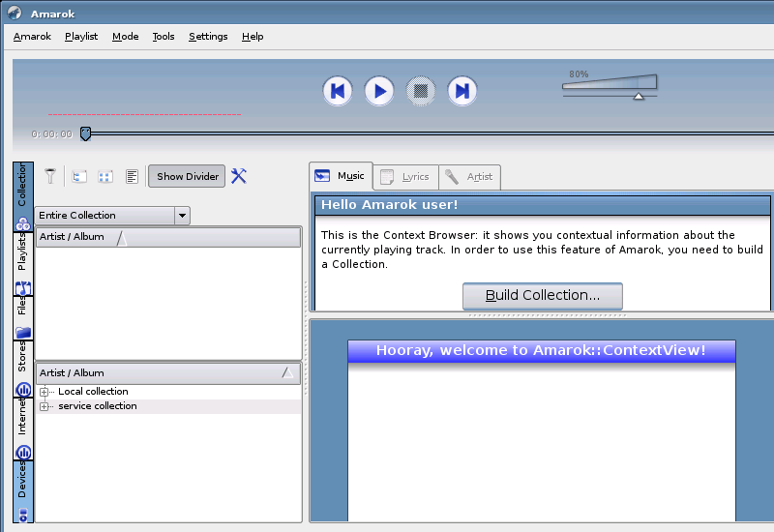Select the Local collection row

(x=168, y=392)
